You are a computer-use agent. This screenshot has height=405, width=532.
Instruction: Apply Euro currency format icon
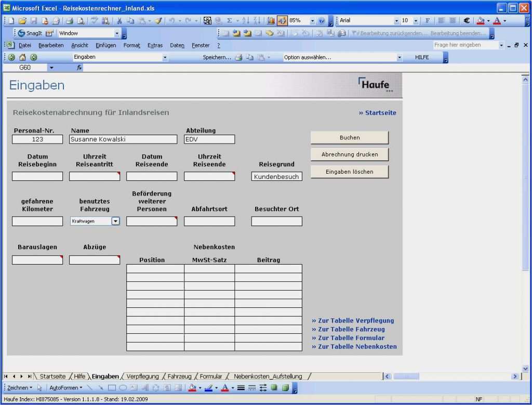tap(467, 21)
